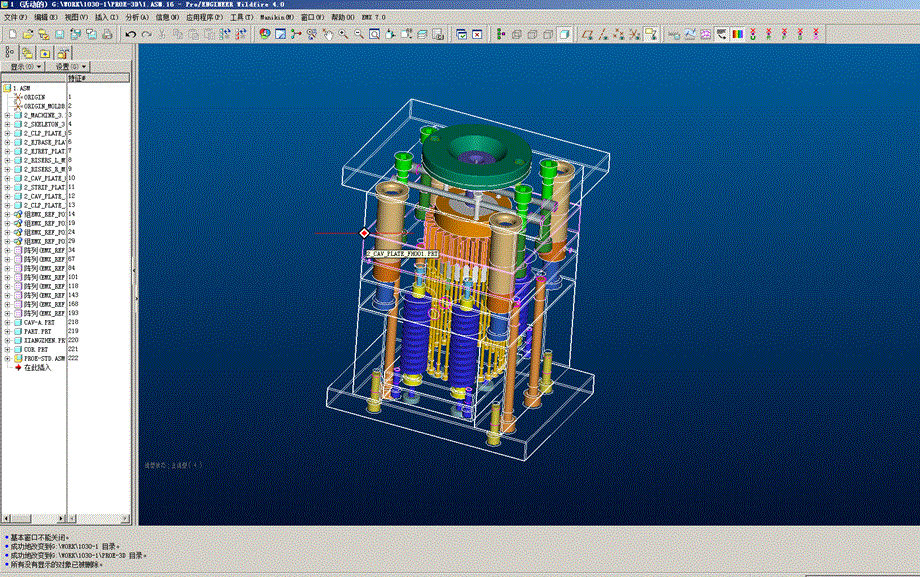The width and height of the screenshot is (920, 577).
Task: Open the 文件(F) menu
Action: click(15, 18)
